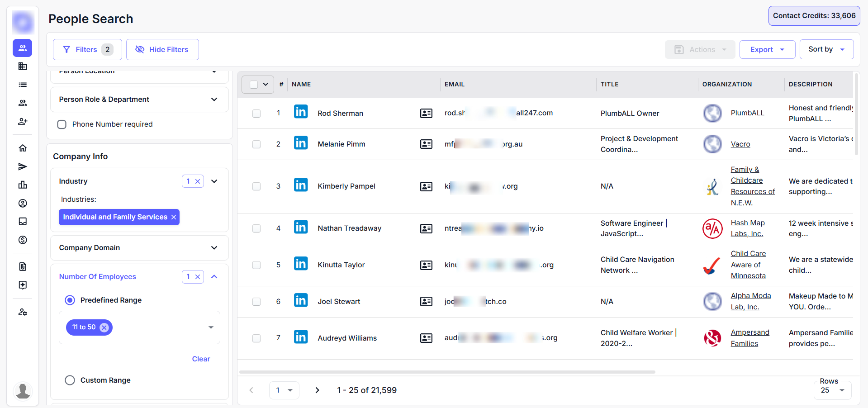Tick the checkbox for Kimberly Pampel's row
Screen dimensions: 868x408
pos(256,186)
